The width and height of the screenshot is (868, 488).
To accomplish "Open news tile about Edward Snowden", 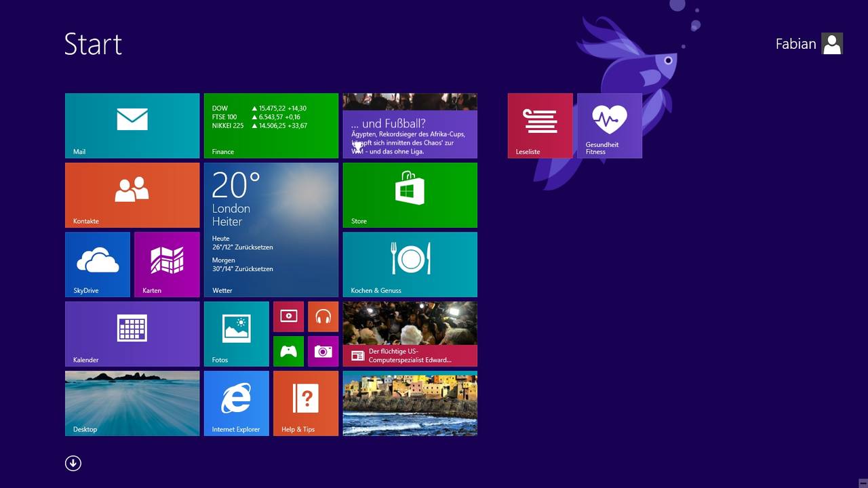I will pos(410,334).
